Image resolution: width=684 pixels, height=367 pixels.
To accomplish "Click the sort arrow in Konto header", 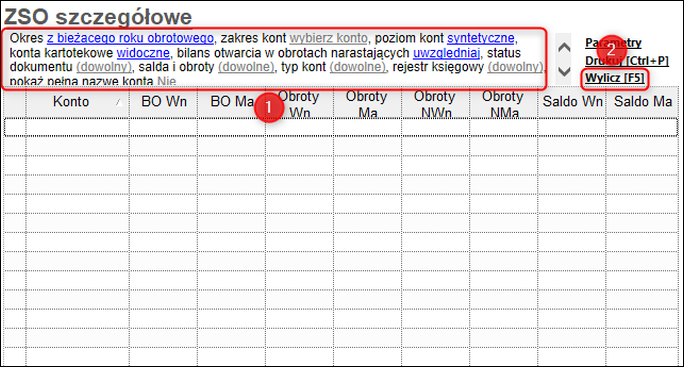I will coord(118,103).
